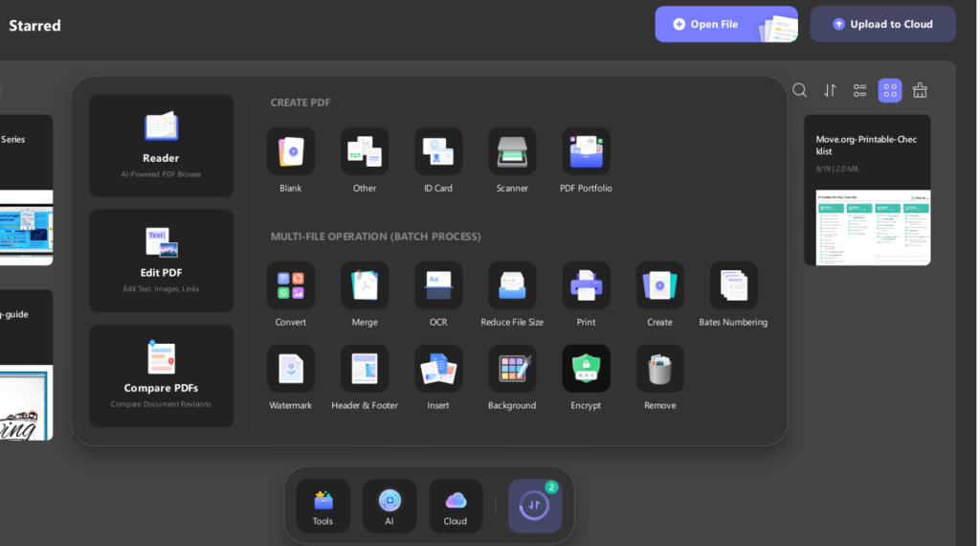This screenshot has width=980, height=546.
Task: Click the Open File button
Action: [x=725, y=25]
